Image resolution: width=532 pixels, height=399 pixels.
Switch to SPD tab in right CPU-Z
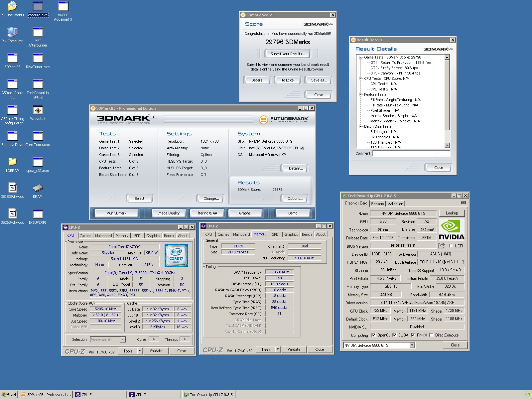coord(275,234)
